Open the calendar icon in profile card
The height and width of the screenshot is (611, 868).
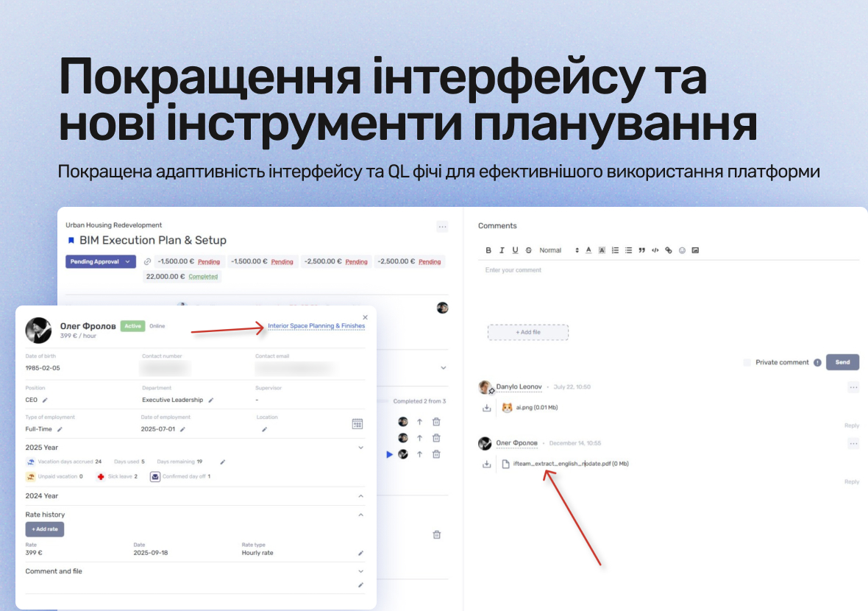tap(357, 424)
